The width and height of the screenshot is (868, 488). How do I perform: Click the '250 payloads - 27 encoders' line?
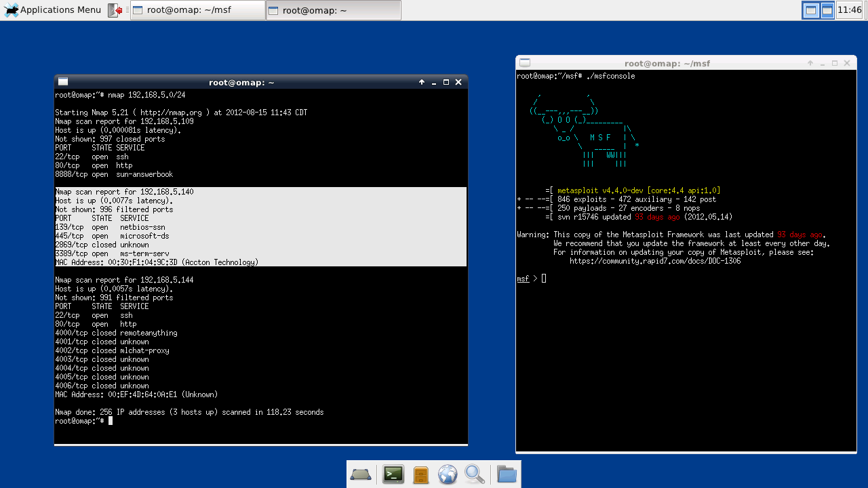[608, 208]
